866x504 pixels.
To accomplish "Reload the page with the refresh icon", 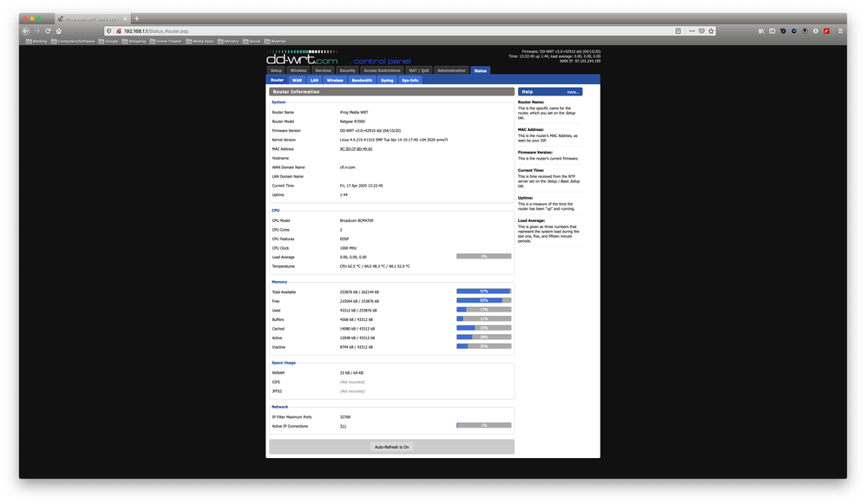I will (48, 30).
